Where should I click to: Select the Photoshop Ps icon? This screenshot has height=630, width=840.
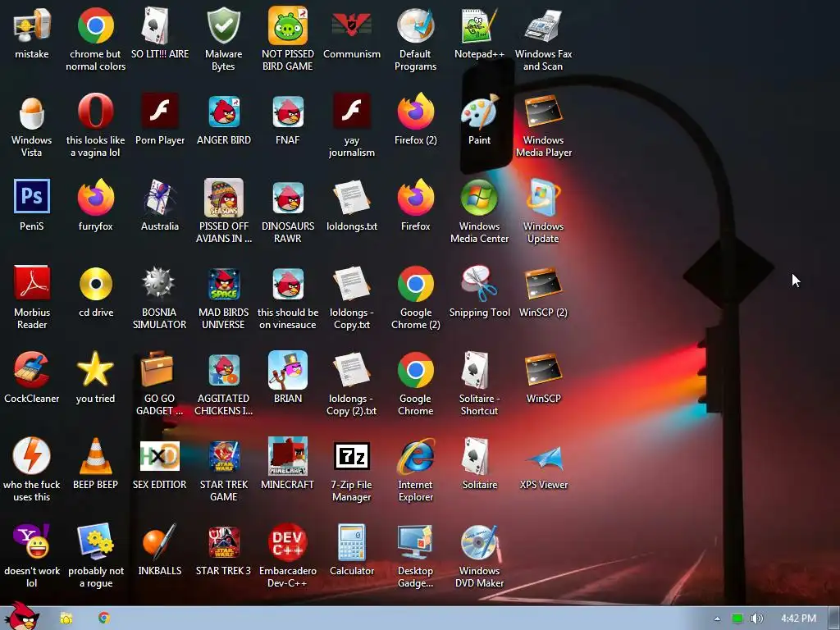32,197
